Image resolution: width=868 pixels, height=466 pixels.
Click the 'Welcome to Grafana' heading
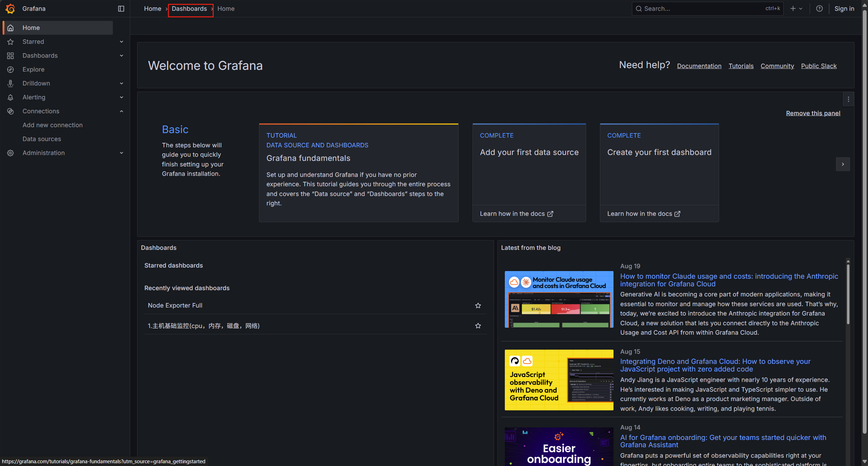coord(205,66)
